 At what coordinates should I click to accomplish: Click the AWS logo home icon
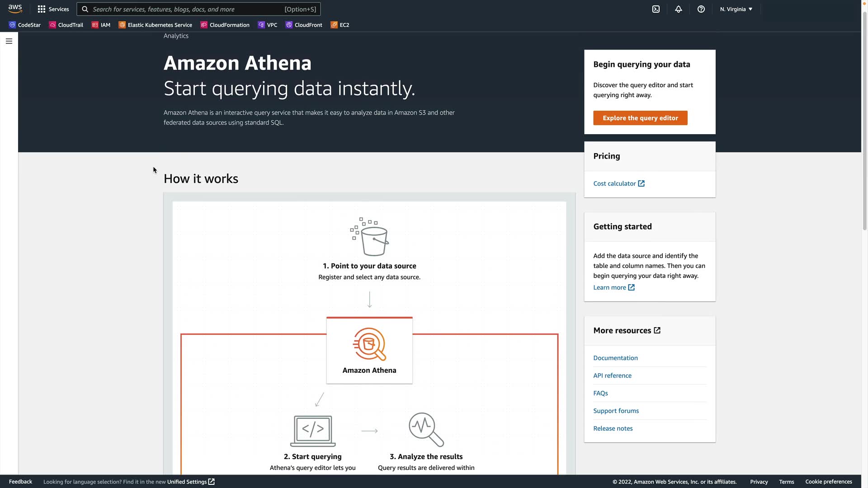pyautogui.click(x=15, y=9)
